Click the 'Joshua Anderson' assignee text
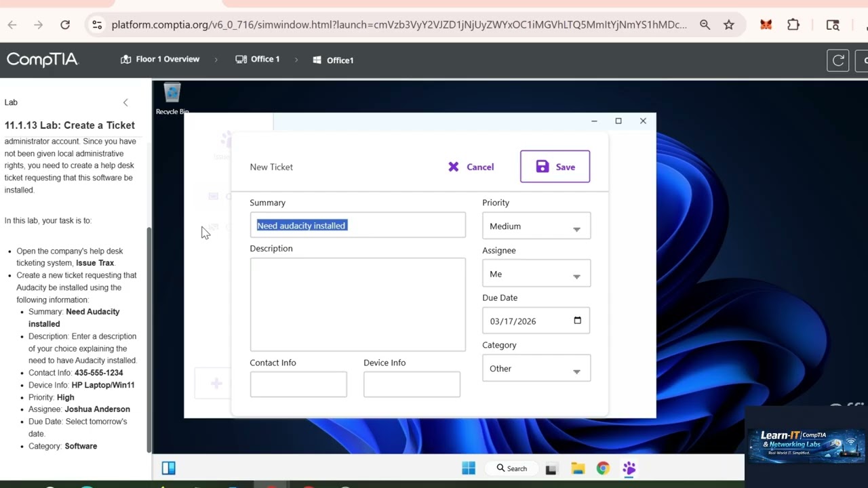The height and width of the screenshot is (488, 868). point(97,409)
